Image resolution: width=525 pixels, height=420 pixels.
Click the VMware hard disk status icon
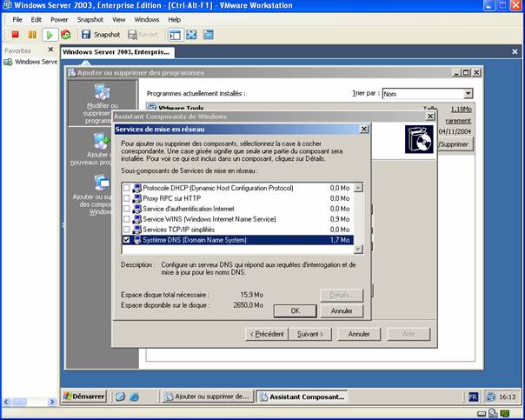(482, 413)
